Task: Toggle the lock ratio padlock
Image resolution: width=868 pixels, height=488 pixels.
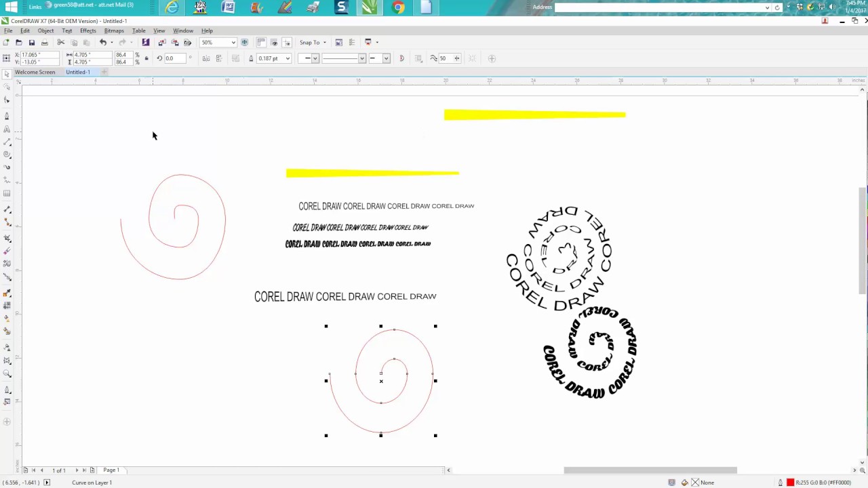Action: coord(146,58)
